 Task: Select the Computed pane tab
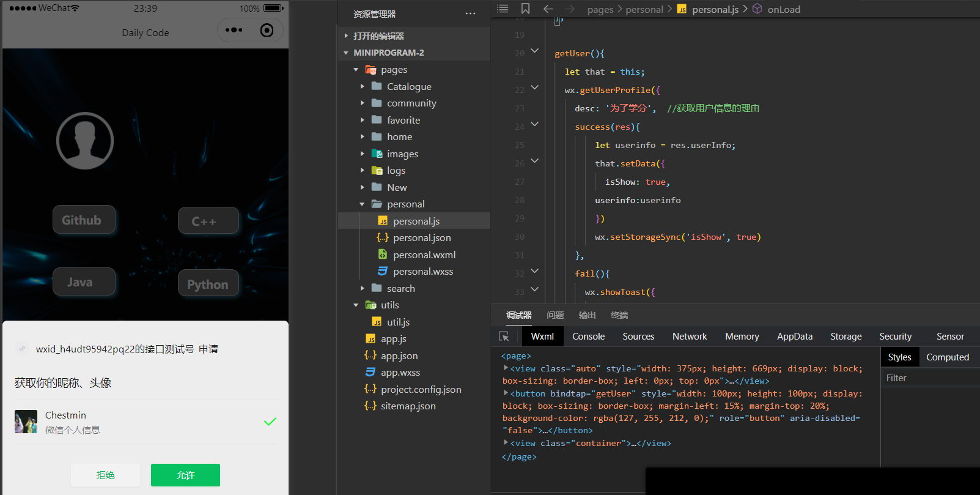pyautogui.click(x=948, y=357)
